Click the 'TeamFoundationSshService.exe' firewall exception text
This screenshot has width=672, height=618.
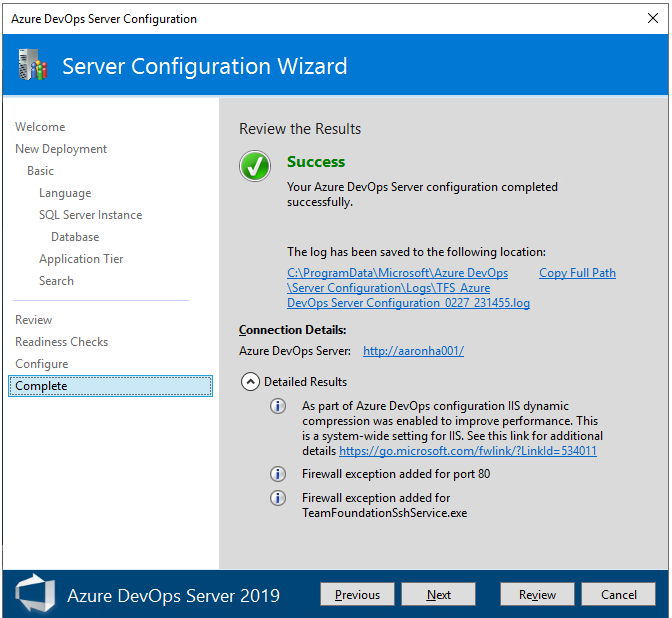tap(384, 505)
